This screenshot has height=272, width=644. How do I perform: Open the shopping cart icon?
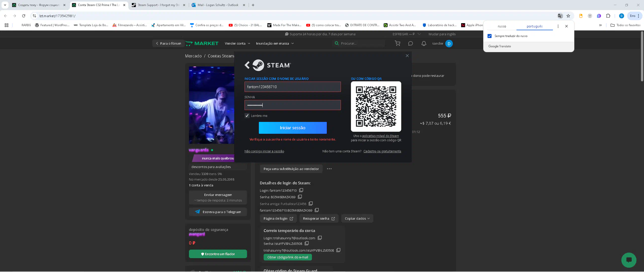pyautogui.click(x=397, y=43)
